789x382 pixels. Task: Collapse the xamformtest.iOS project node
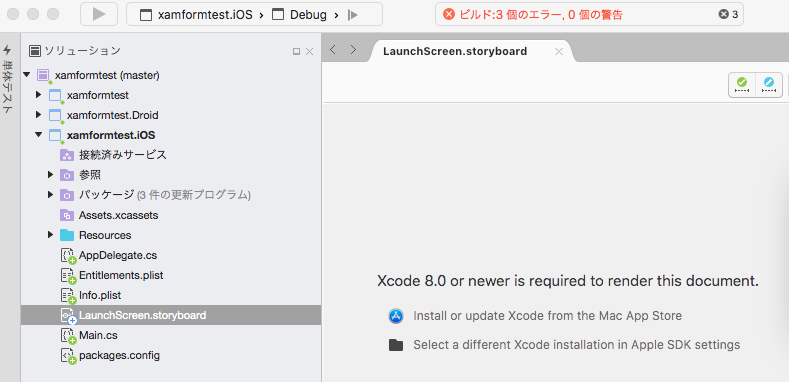coord(38,135)
